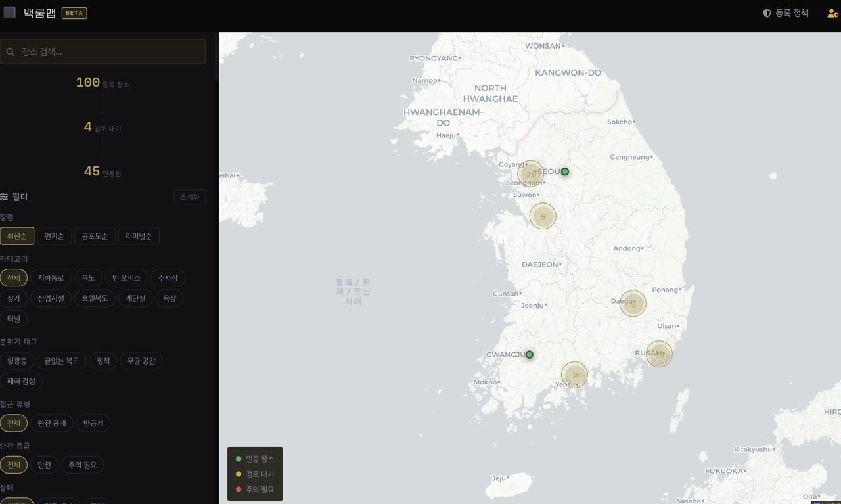Open the Daegu cluster marker of 3

pyautogui.click(x=633, y=304)
